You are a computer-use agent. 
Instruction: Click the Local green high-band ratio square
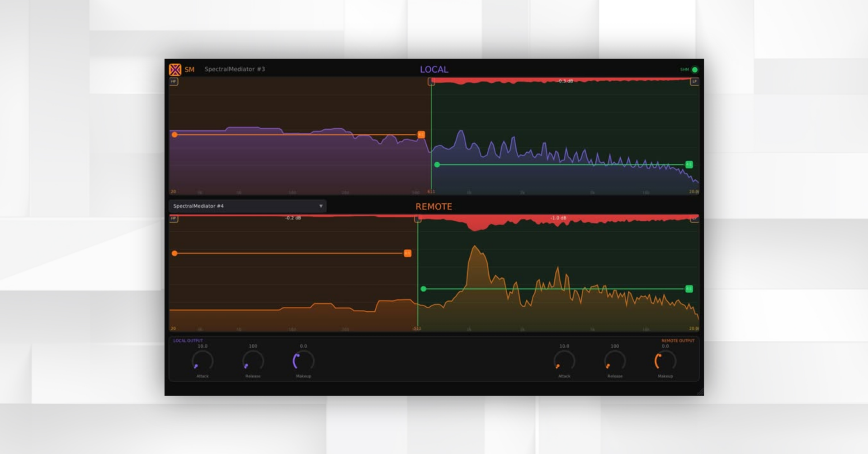[x=689, y=165]
